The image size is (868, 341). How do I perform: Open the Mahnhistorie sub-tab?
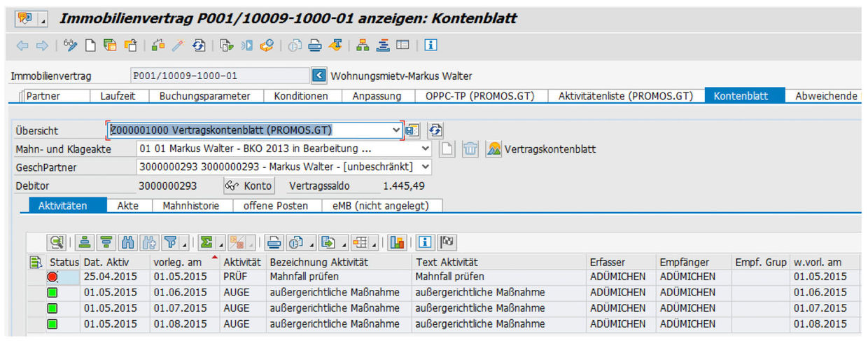(x=190, y=205)
